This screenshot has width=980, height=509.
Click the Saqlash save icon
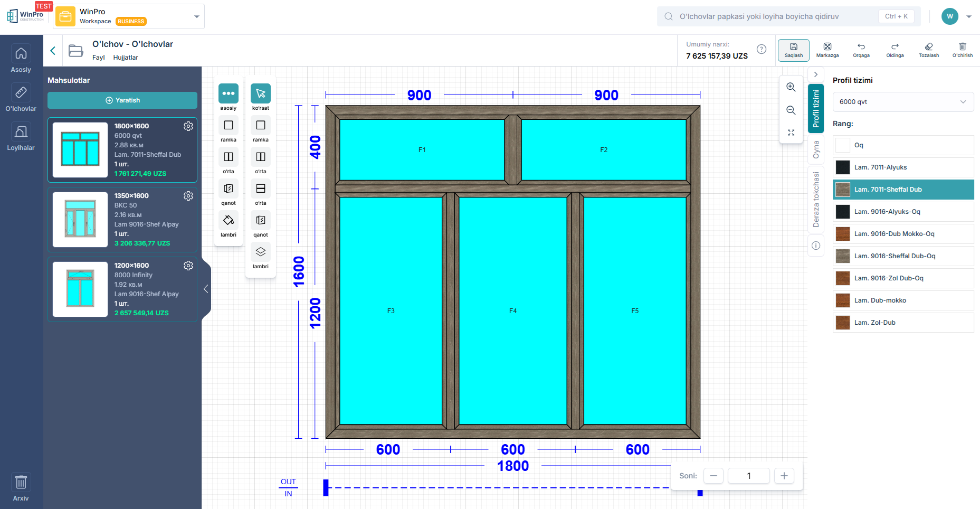click(793, 47)
